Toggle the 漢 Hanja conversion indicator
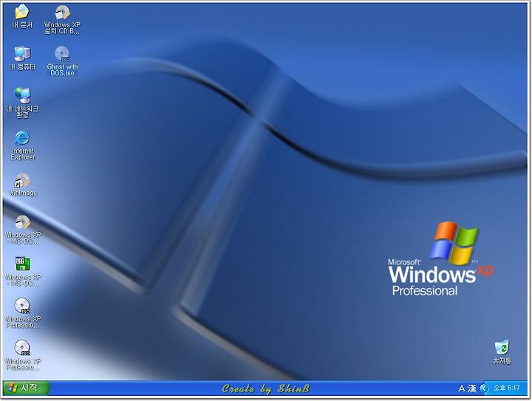Viewport: 532px width, 401px height. point(472,388)
